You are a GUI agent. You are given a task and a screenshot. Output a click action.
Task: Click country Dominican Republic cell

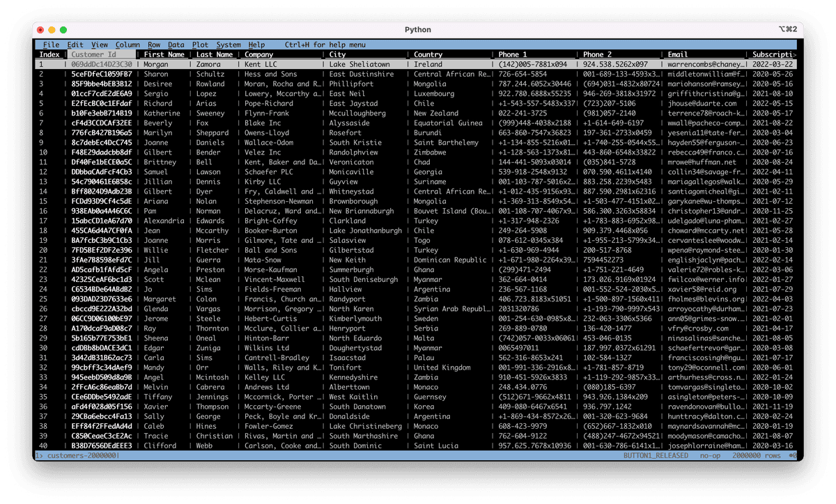pyautogui.click(x=450, y=260)
